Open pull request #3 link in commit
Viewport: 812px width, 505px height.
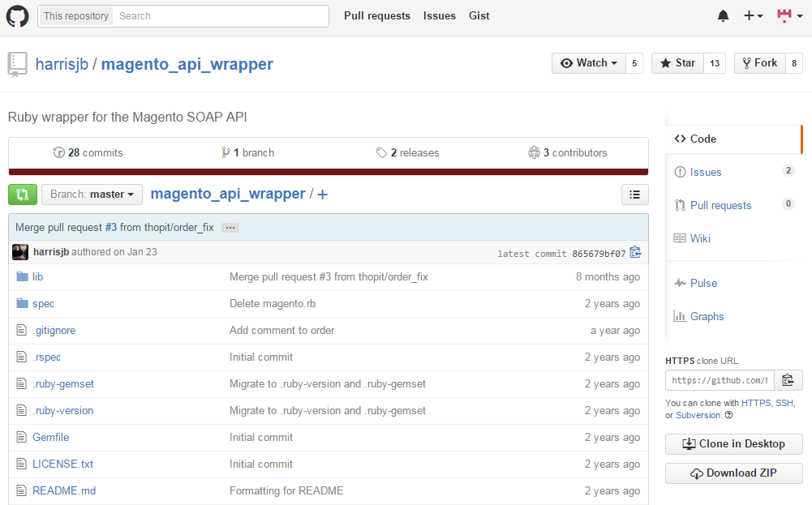111,228
